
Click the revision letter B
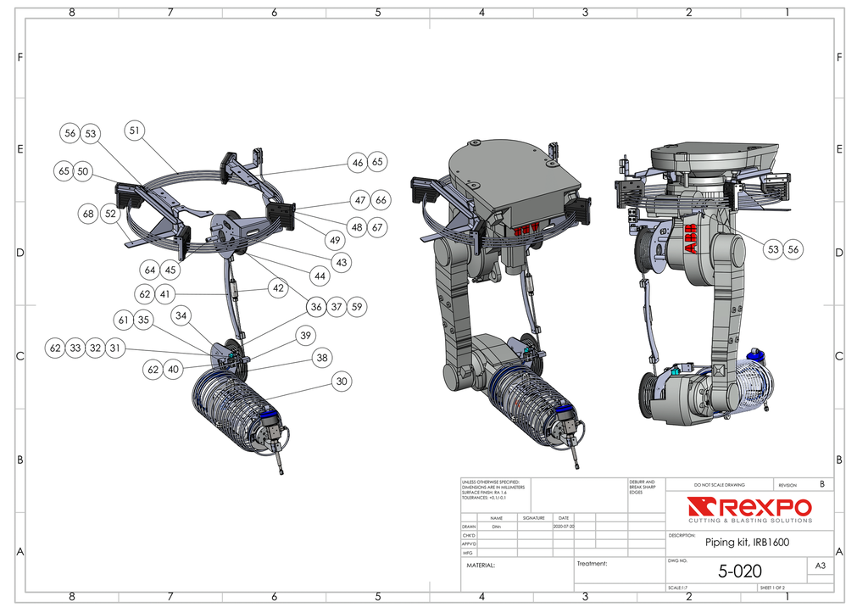(x=821, y=484)
